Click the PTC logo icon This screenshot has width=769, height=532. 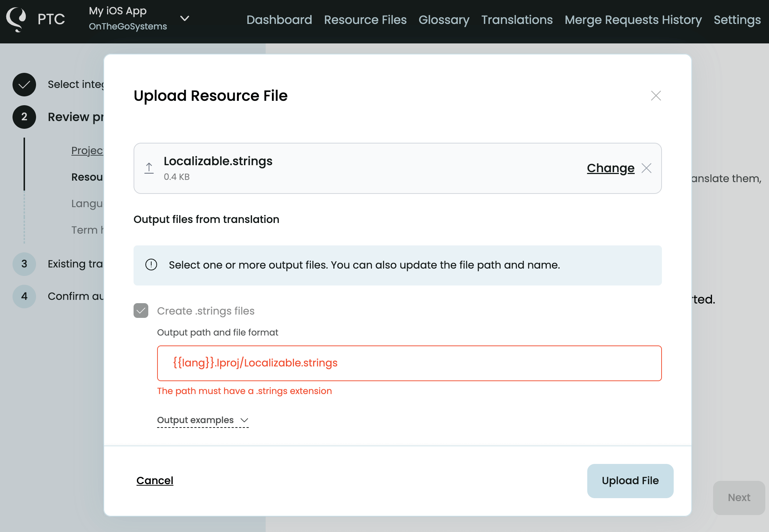click(x=16, y=19)
